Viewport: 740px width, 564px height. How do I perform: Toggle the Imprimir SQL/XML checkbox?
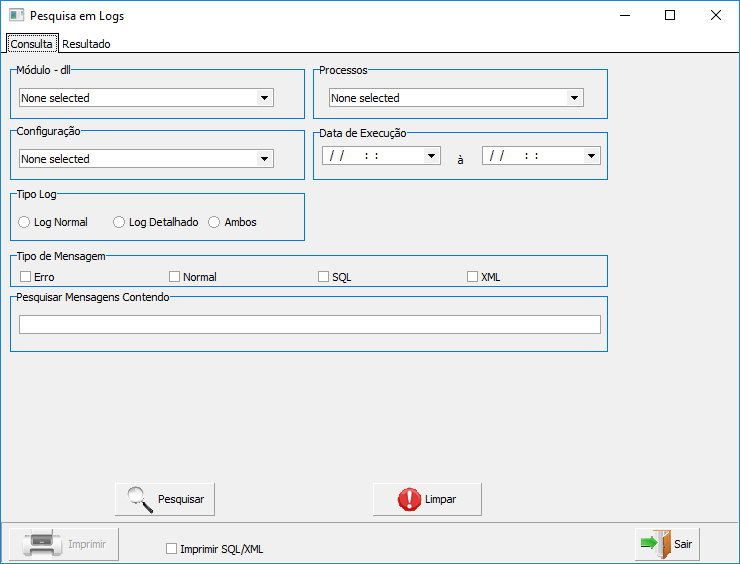tap(171, 548)
